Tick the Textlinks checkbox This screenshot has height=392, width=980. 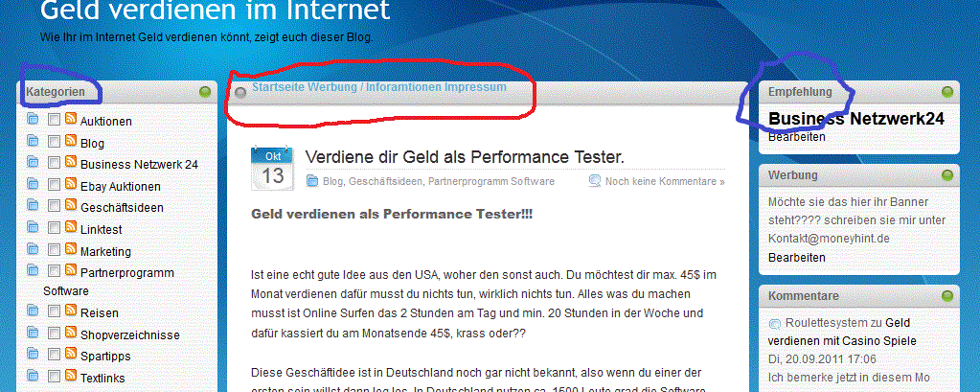[x=55, y=377]
